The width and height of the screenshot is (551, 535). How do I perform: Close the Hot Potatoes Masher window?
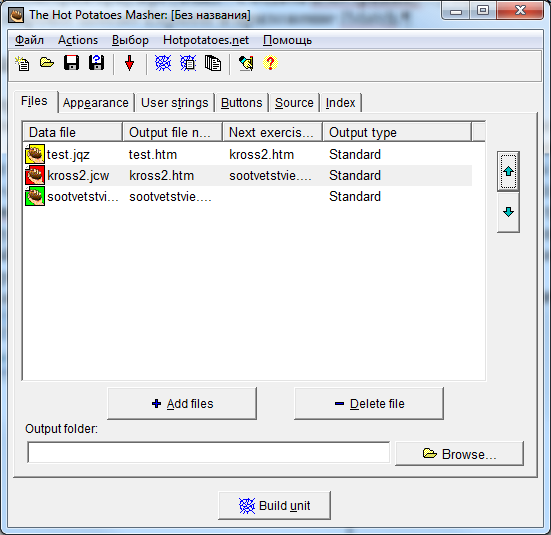tap(520, 11)
